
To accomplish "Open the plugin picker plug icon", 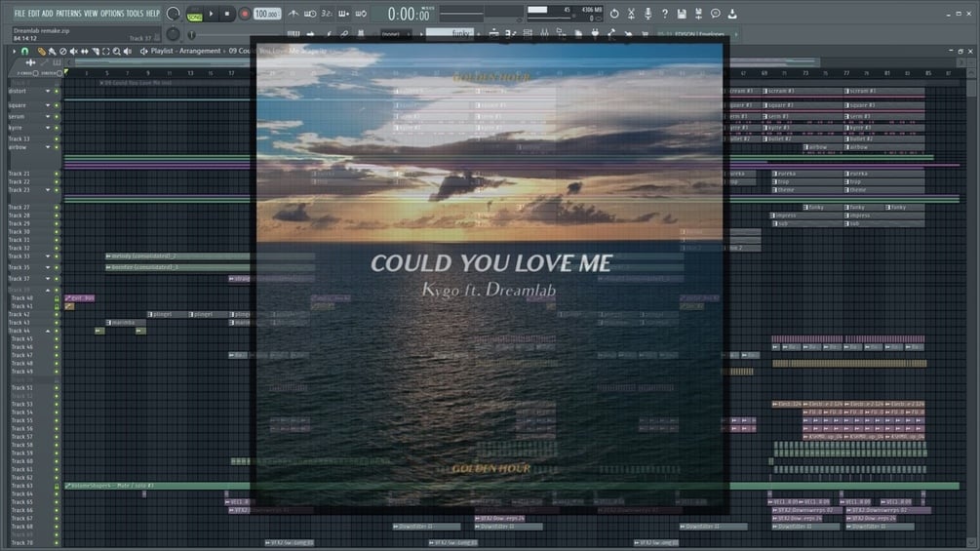I will (595, 34).
